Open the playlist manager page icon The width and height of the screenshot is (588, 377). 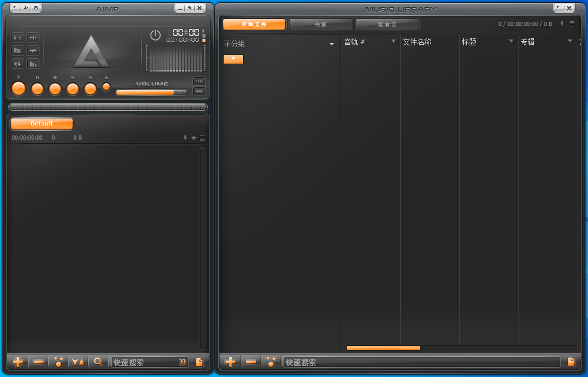click(x=199, y=362)
